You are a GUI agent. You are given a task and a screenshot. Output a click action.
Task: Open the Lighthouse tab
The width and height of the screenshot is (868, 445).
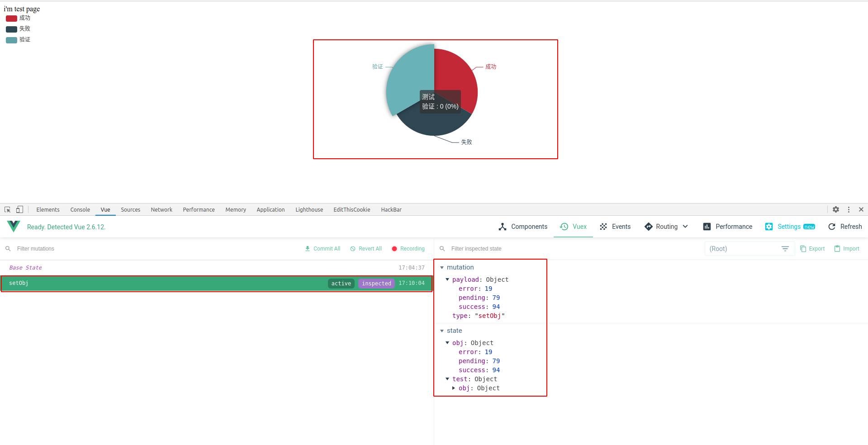click(x=309, y=209)
